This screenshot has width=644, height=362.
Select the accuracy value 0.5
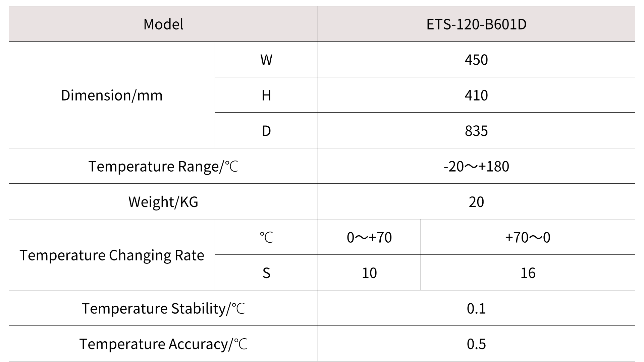pos(476,344)
